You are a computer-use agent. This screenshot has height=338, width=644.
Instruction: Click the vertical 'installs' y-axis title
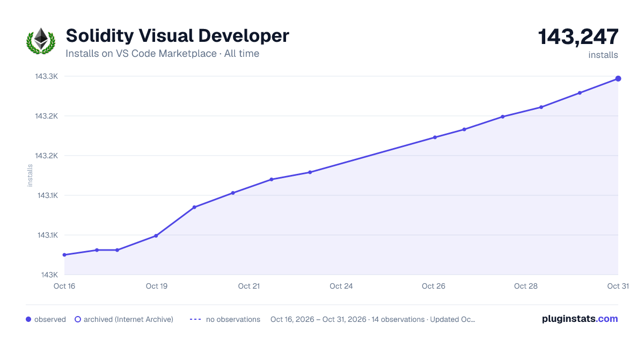(30, 175)
